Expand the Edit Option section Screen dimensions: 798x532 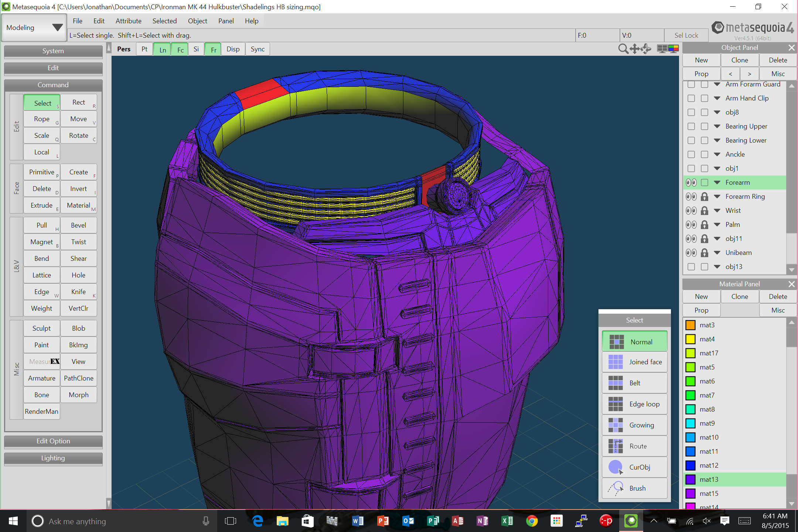53,441
